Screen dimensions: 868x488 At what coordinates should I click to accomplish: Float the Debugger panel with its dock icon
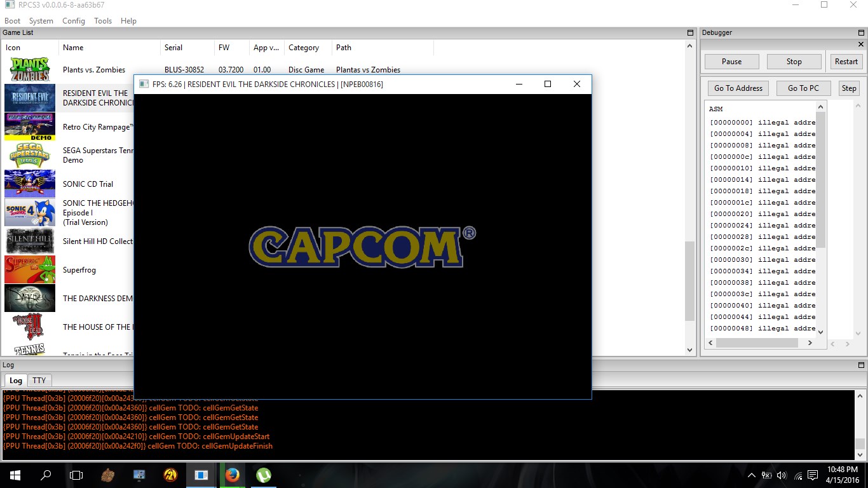tap(862, 33)
